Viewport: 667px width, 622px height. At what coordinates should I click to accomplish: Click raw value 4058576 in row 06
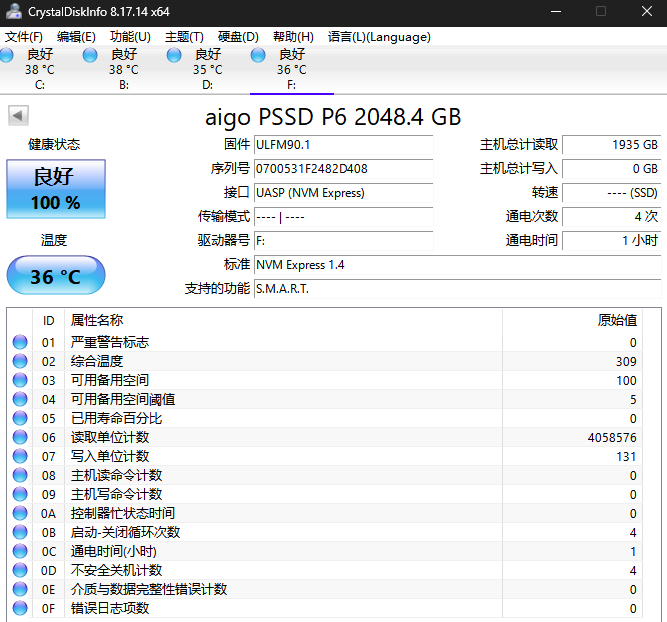612,437
